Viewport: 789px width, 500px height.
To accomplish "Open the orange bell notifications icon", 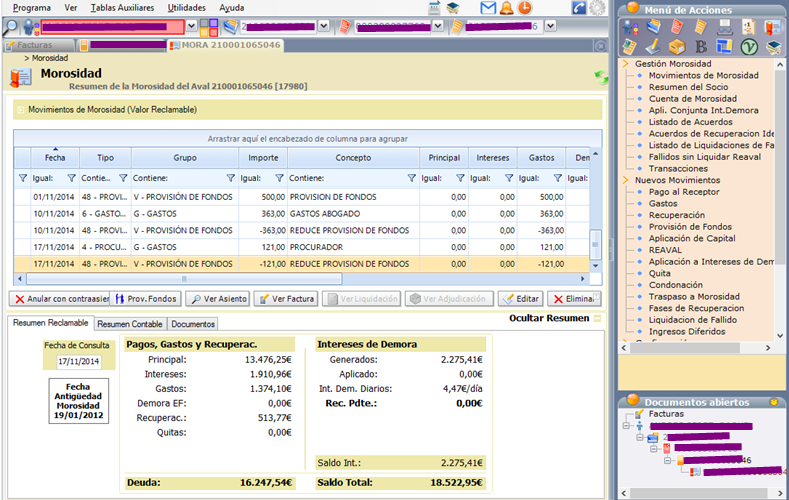I will click(507, 8).
